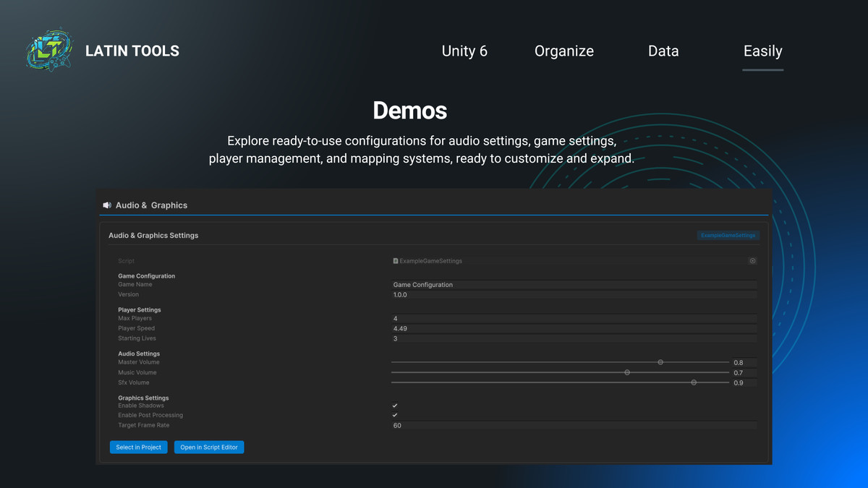Disable the Enable Post Processing checkbox

coord(395,416)
